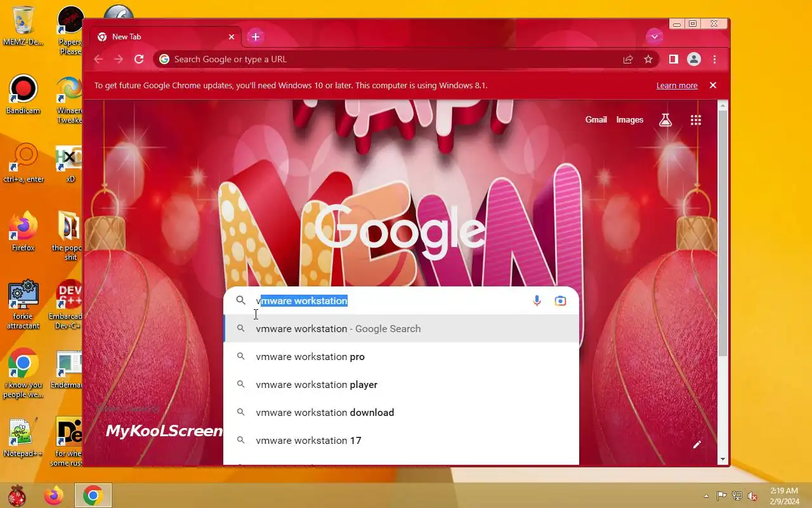
Task: Open the Google apps grid
Action: point(696,119)
